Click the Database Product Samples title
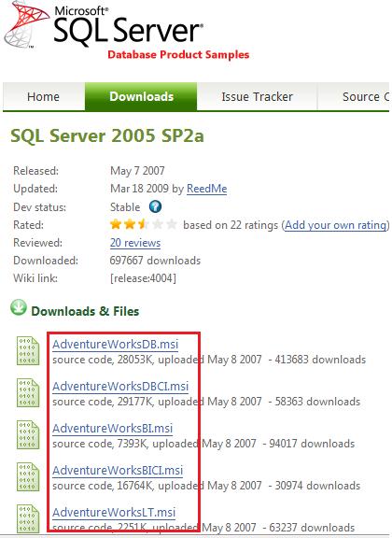392x538 pixels. (178, 54)
